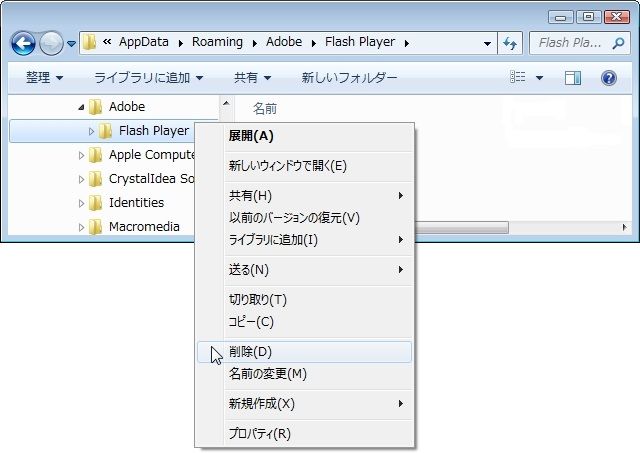This screenshot has width=640, height=453.
Task: Expand the arrow after Adobe in the breadcrumb
Action: point(313,43)
